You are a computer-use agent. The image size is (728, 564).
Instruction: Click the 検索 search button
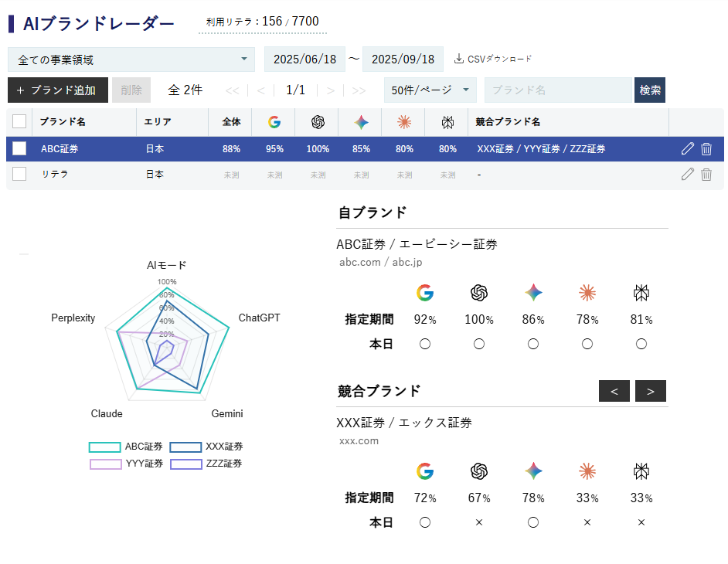(649, 90)
